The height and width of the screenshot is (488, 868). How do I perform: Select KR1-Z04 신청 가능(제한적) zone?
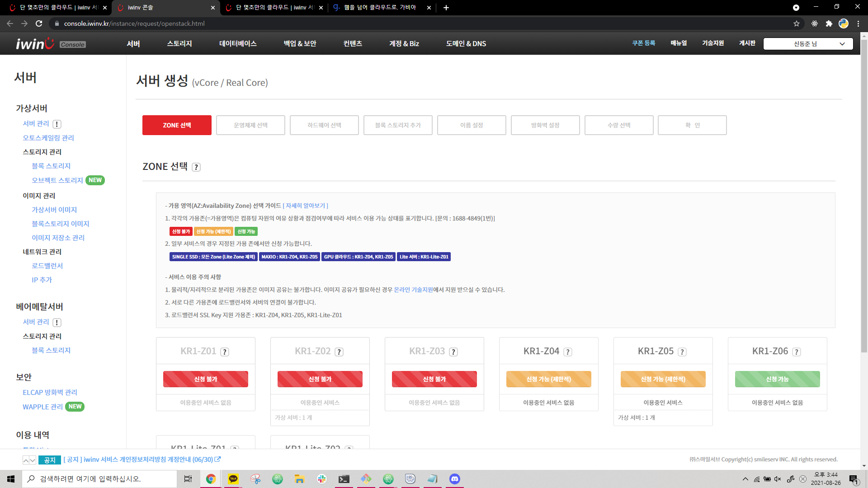[x=548, y=379]
